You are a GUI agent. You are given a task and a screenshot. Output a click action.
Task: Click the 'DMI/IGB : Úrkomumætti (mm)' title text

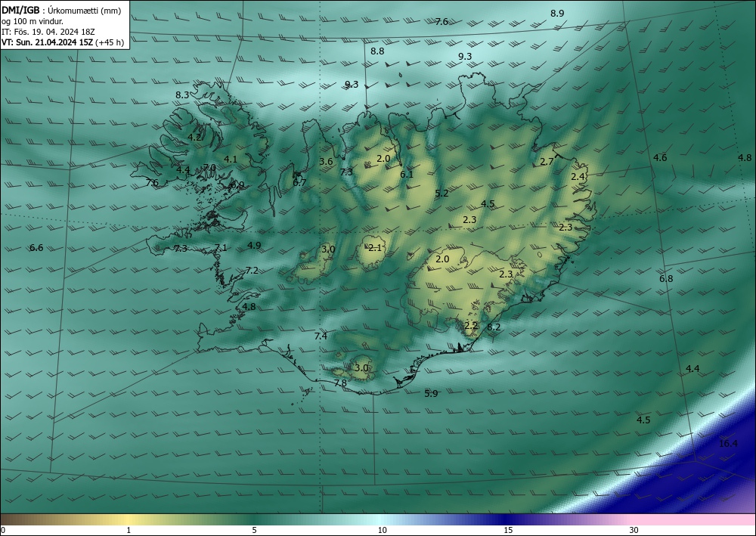coord(61,11)
